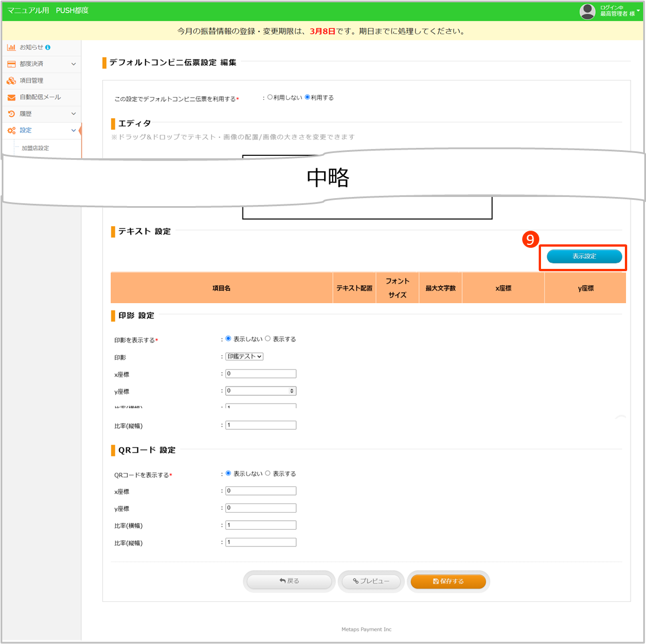Viewport: 646px width, 644px height.
Task: Click the QRコード x座標 input field
Action: click(261, 491)
